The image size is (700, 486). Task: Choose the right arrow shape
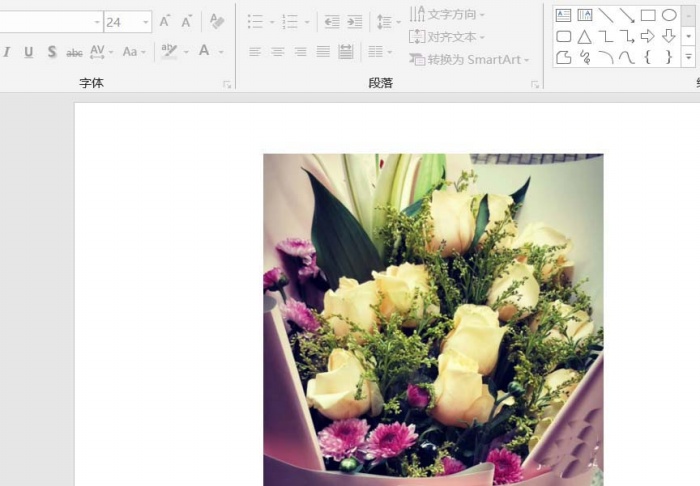[x=647, y=37]
